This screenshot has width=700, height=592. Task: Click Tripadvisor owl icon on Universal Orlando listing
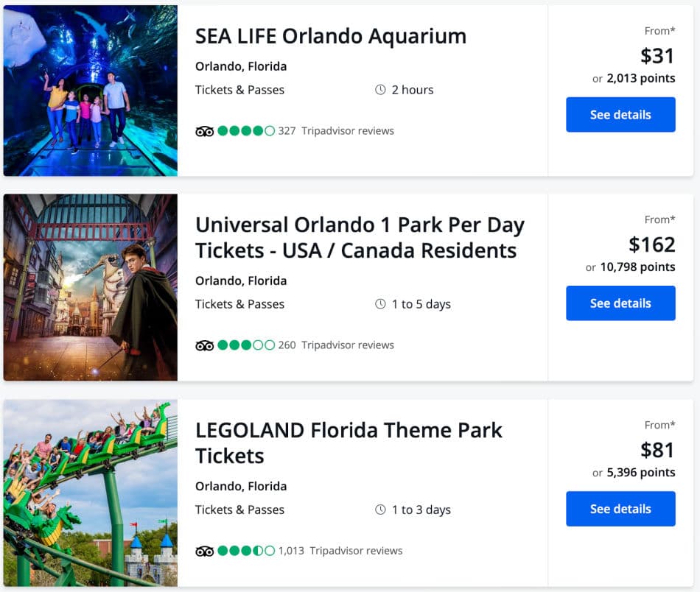click(x=204, y=345)
